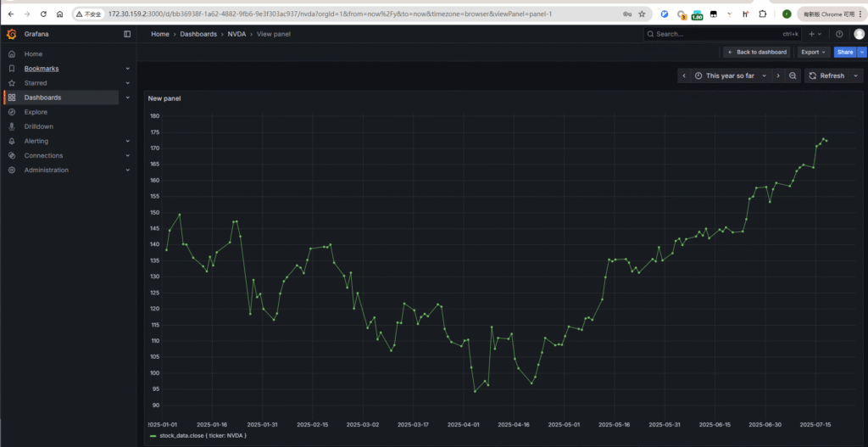Open the Export dropdown

[814, 52]
